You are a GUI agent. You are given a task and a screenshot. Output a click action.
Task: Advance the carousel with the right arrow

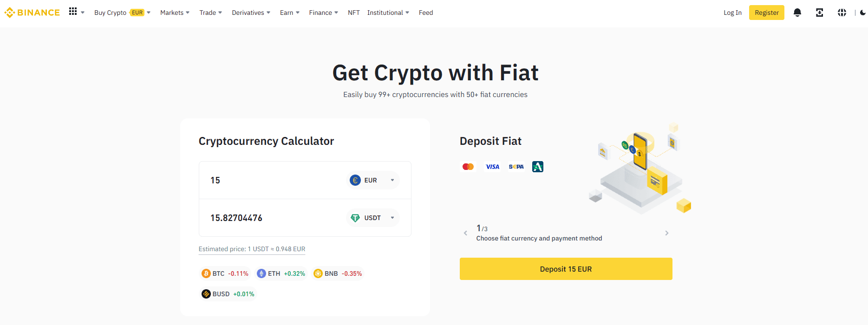point(666,233)
